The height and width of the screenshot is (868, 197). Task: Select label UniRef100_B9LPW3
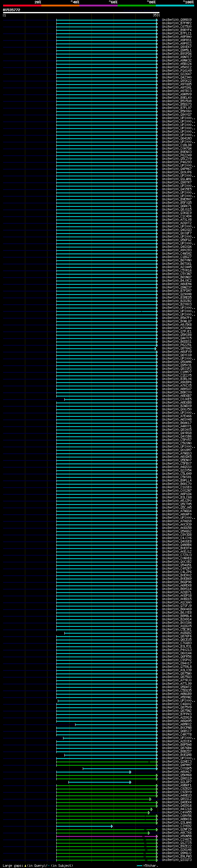(176, 856)
